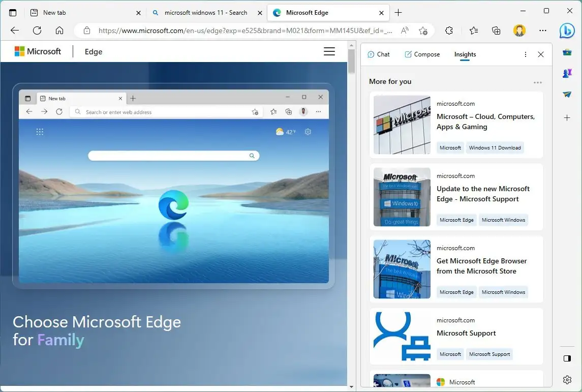
Task: Click the plus to customize the sidebar
Action: click(566, 118)
